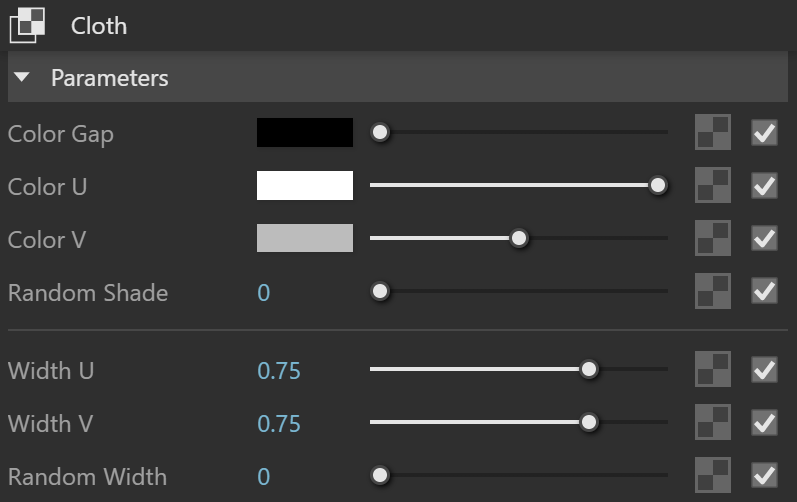Click the Parameters section header
This screenshot has width=797, height=502.
click(x=397, y=77)
